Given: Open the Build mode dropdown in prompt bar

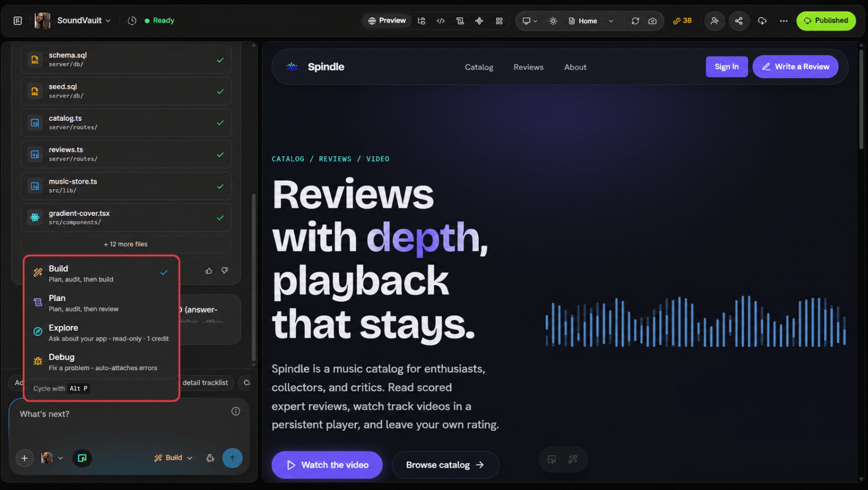Looking at the screenshot, I should [x=173, y=458].
